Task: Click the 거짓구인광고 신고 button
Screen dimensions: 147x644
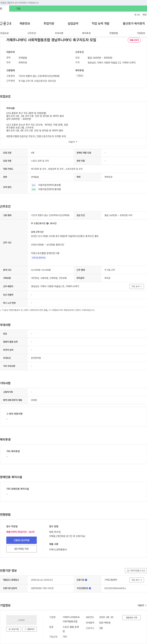Action: click(x=136, y=570)
